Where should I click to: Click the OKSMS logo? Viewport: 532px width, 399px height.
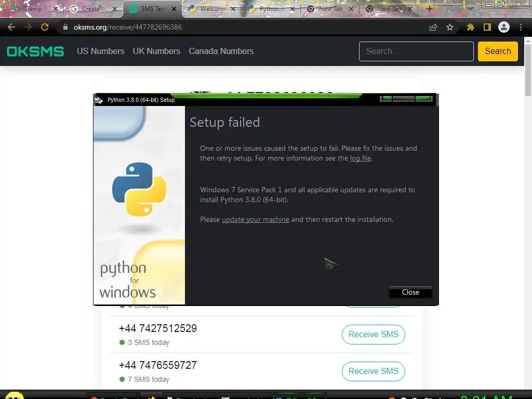pos(35,51)
